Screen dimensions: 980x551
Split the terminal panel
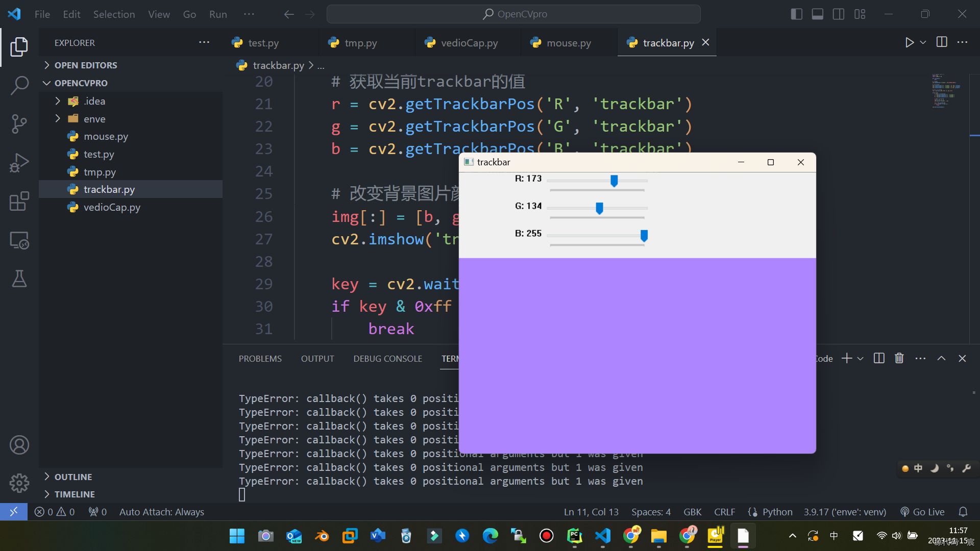[x=879, y=358]
